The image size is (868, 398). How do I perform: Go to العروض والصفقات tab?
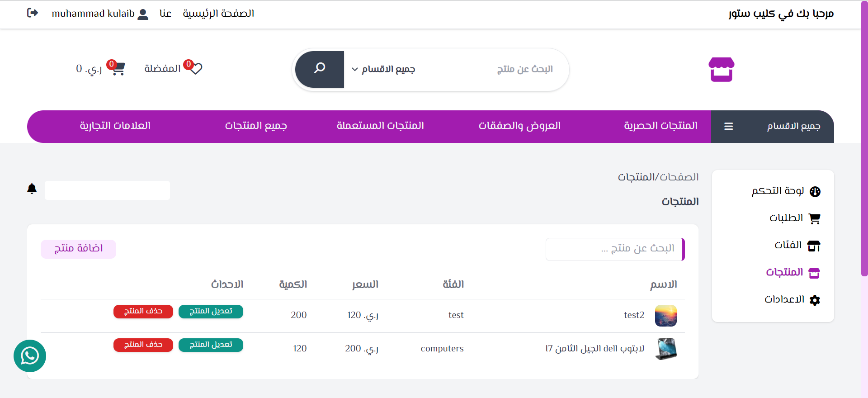(519, 126)
